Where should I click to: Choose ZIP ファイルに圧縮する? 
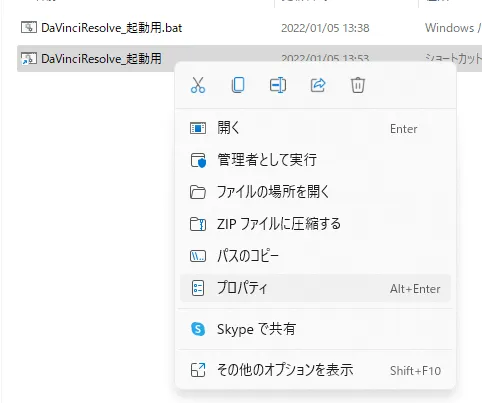tap(315, 224)
